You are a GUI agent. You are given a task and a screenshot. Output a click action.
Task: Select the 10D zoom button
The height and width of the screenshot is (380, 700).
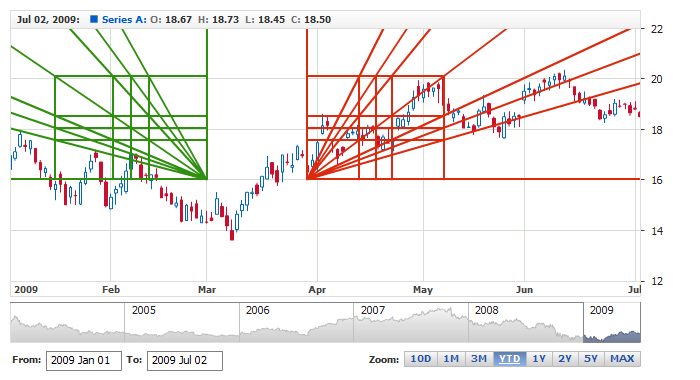pos(421,359)
